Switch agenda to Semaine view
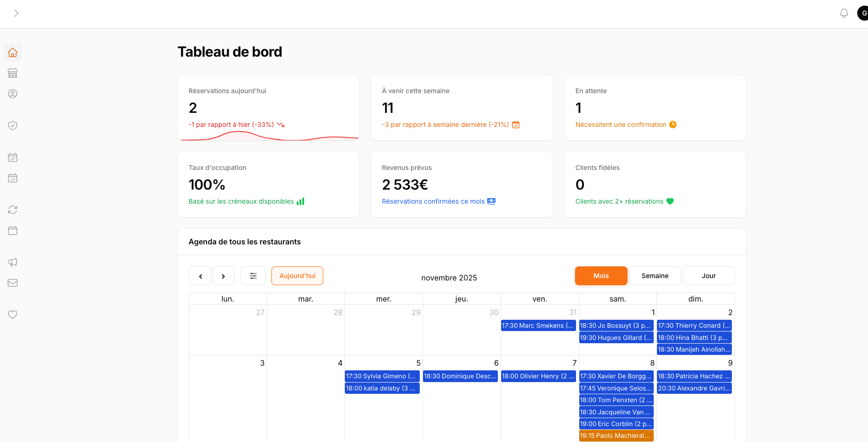The image size is (868, 442). tap(655, 276)
